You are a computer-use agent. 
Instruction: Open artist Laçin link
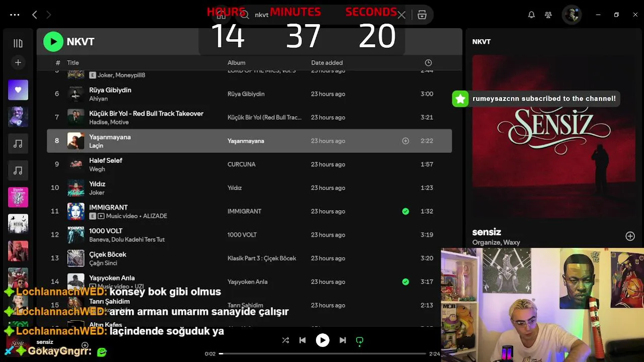click(96, 146)
